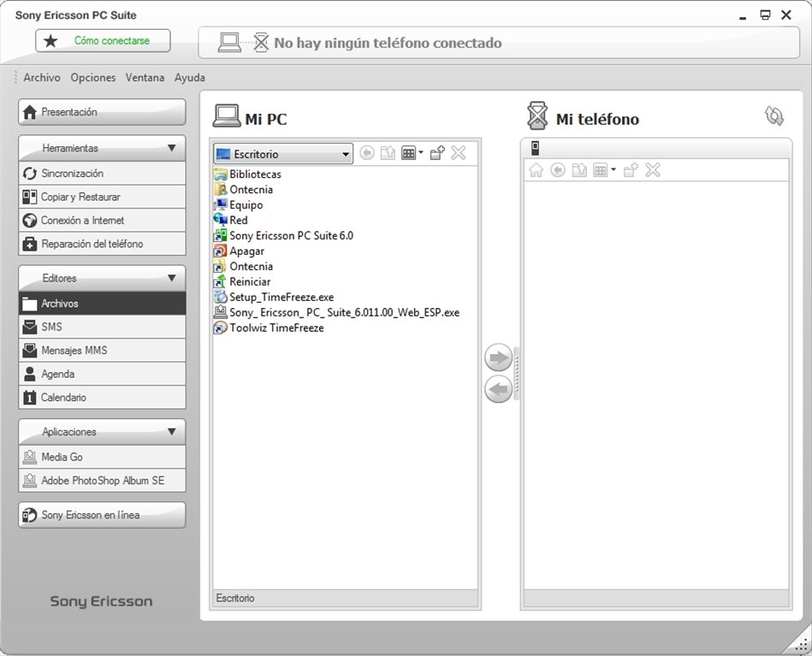The height and width of the screenshot is (656, 812).
Task: Select Equipo in file list
Action: coord(238,205)
